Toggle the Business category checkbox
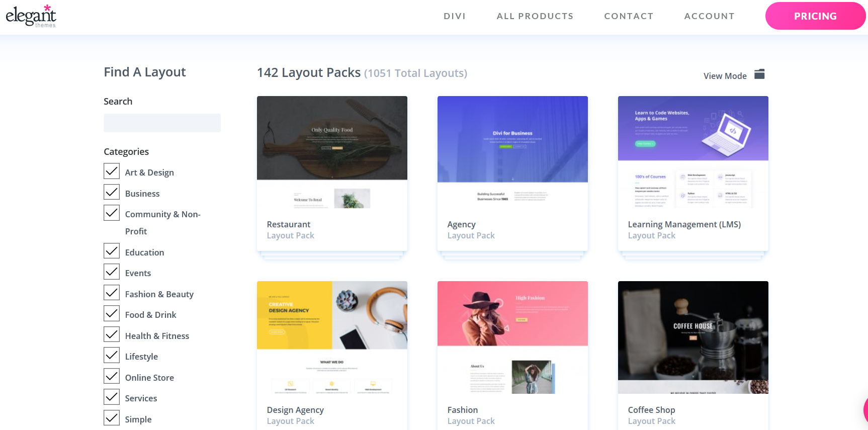This screenshot has height=430, width=868. pyautogui.click(x=112, y=192)
